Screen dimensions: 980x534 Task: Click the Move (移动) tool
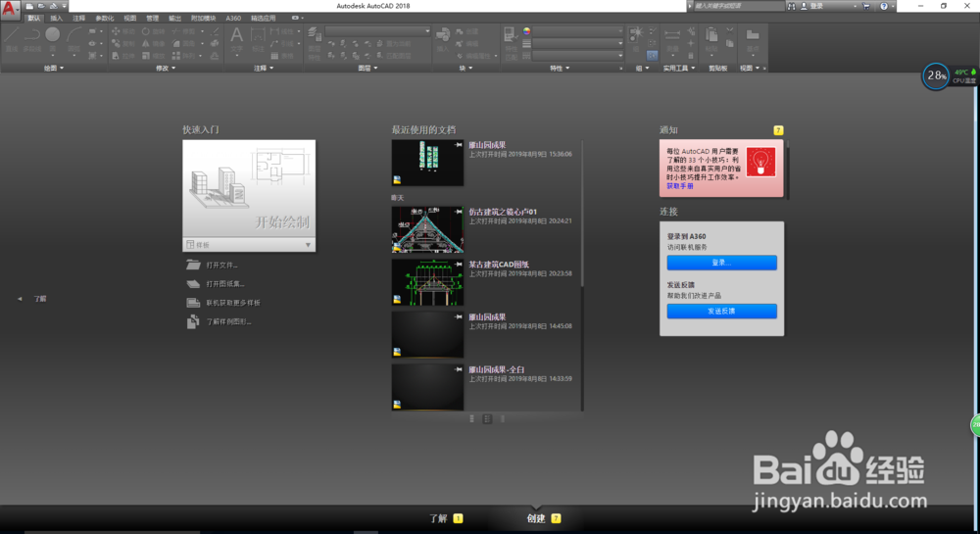coord(123,31)
